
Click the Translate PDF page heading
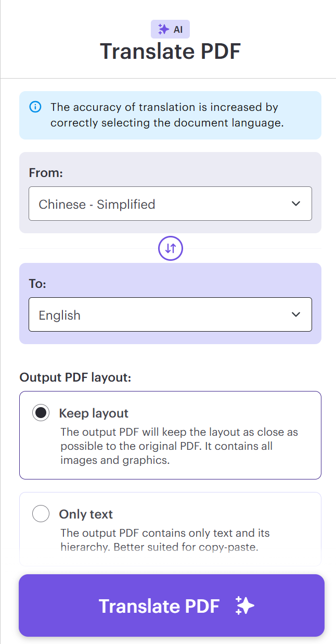170,52
